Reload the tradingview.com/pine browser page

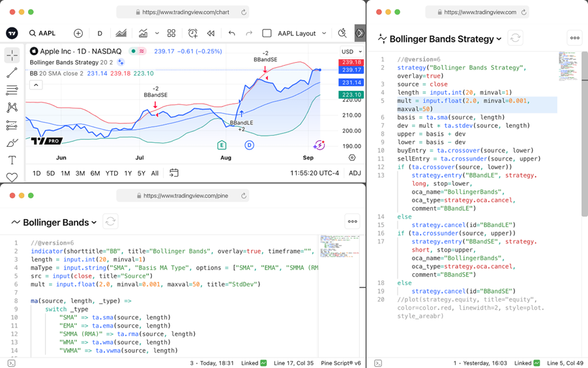coord(244,196)
